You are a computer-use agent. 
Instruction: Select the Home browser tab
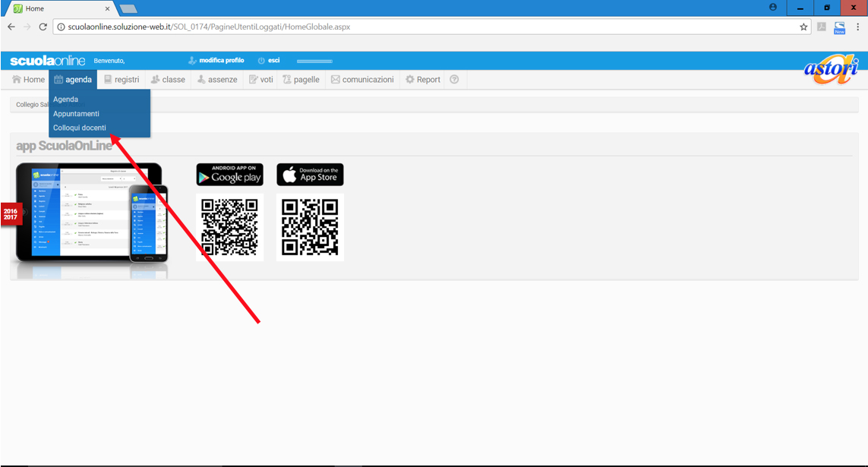click(x=61, y=8)
